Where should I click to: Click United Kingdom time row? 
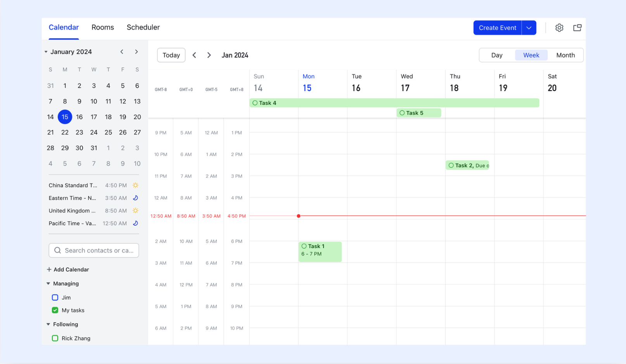[94, 211]
